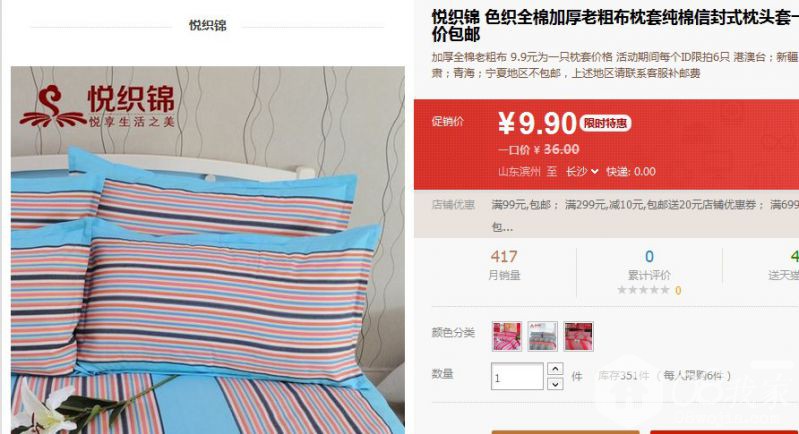Open the 长沙 destination city dropdown

[581, 172]
